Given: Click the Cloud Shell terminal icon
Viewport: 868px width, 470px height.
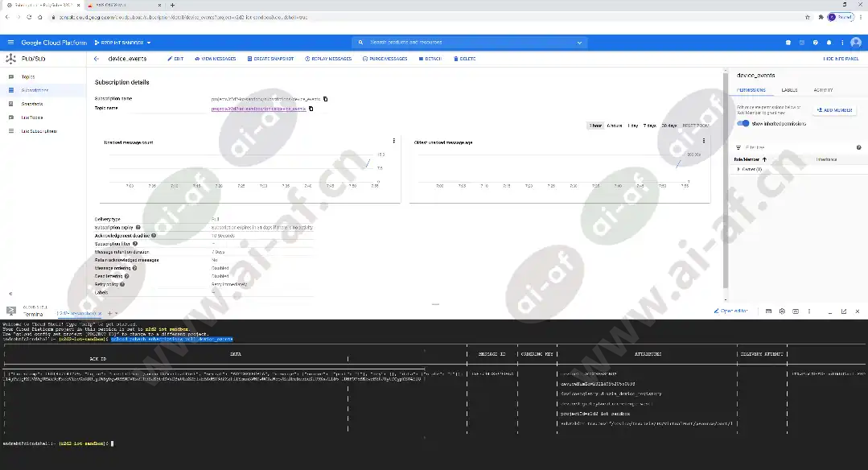Looking at the screenshot, I should coord(11,311).
